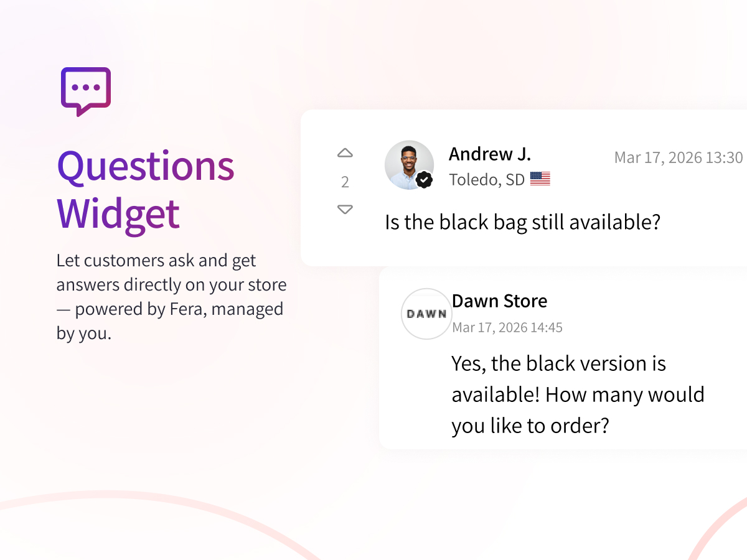
Task: Click the DAWN store logo avatar
Action: click(x=426, y=314)
